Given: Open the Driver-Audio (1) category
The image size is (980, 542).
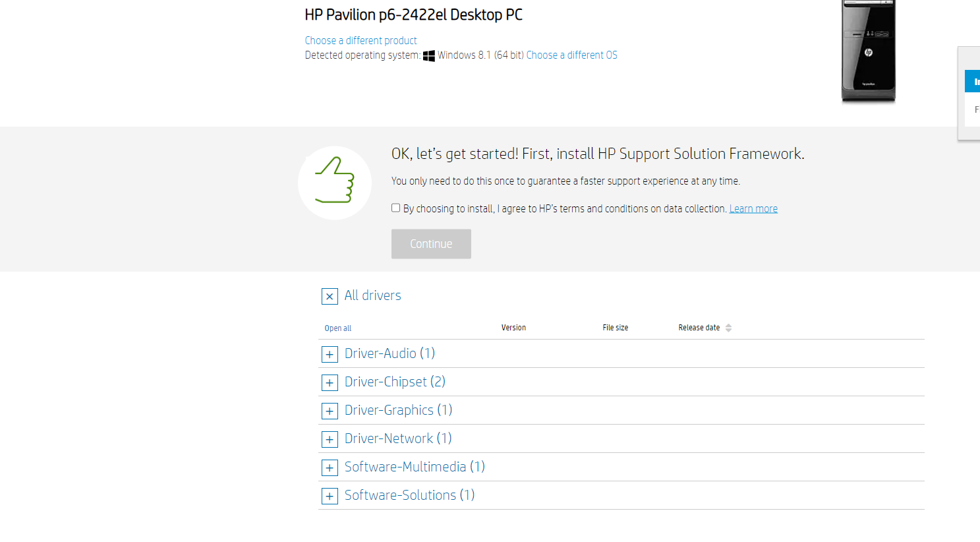Looking at the screenshot, I should coord(389,353).
